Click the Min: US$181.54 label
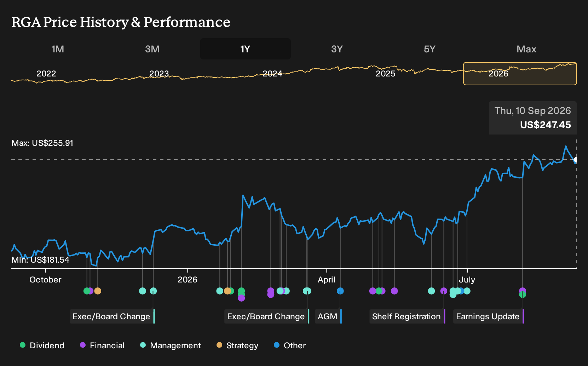 pos(40,260)
